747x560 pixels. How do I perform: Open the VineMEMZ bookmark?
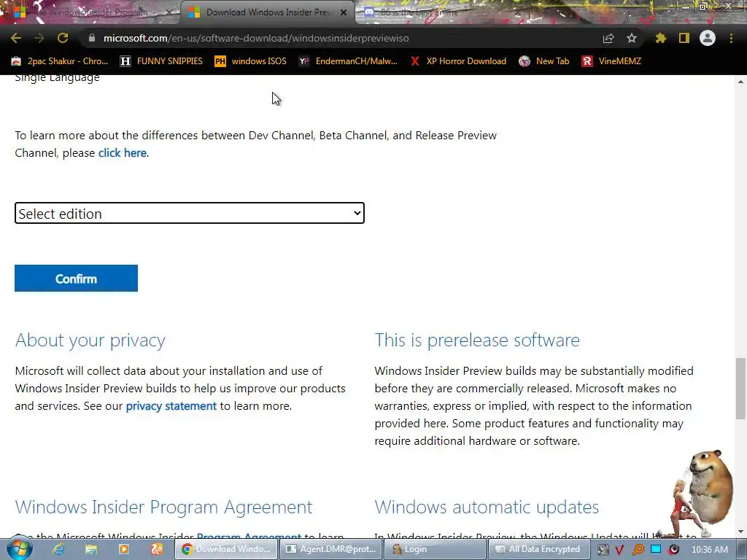(x=611, y=61)
